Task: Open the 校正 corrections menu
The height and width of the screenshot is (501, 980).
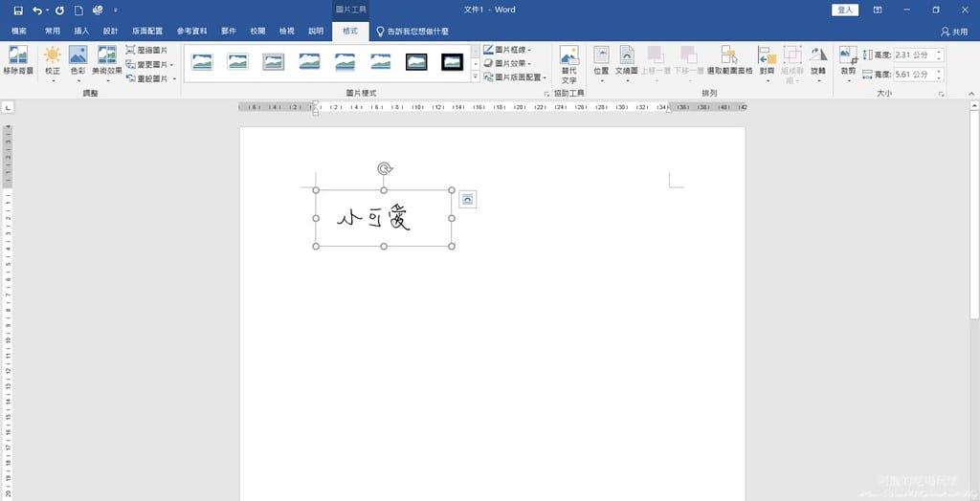Action: [x=53, y=64]
